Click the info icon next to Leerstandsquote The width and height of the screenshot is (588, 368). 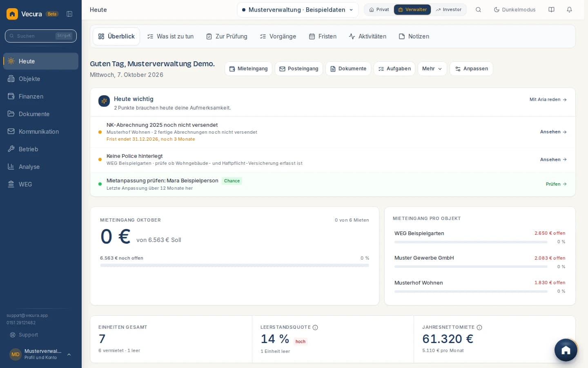315,328
